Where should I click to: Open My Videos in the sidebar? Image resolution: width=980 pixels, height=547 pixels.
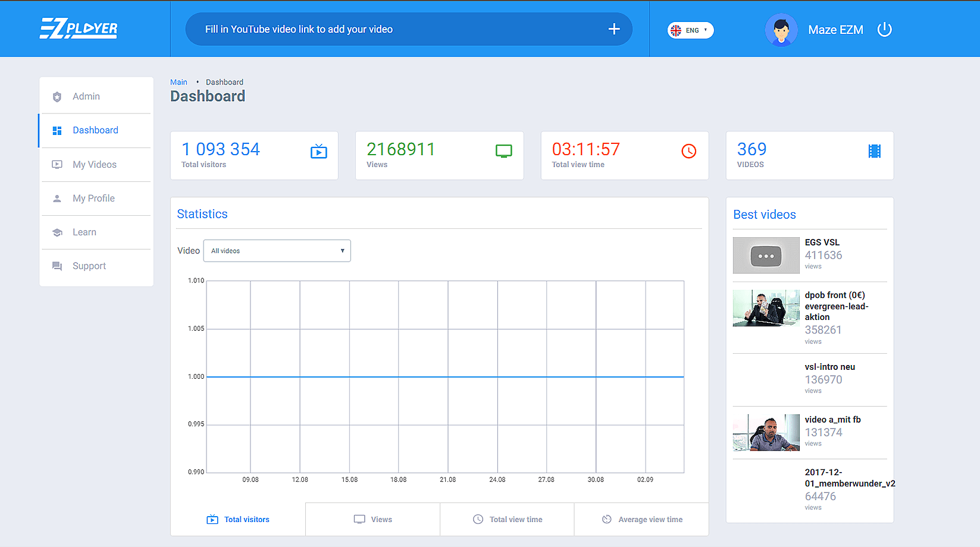[95, 165]
